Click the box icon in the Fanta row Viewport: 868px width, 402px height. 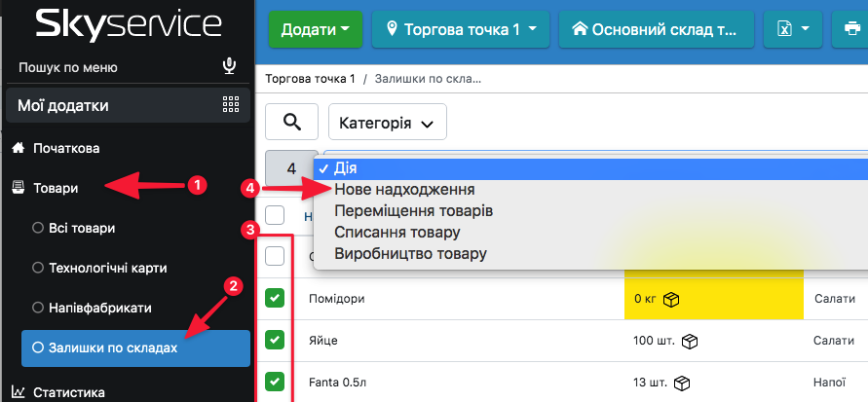click(683, 382)
